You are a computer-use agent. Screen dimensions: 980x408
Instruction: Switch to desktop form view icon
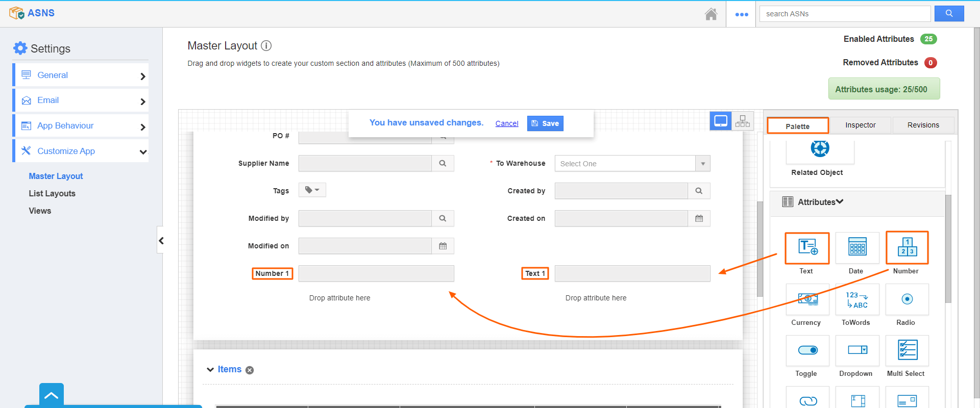tap(721, 121)
